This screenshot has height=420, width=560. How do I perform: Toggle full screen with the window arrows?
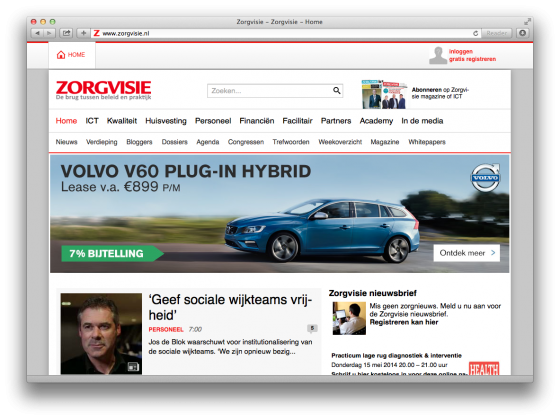[527, 22]
